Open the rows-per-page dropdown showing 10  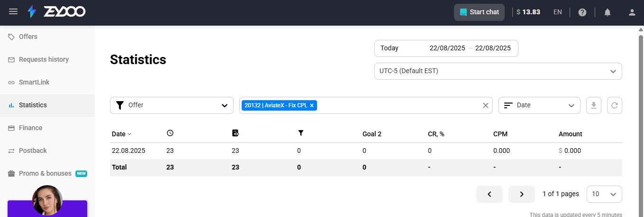coord(604,194)
